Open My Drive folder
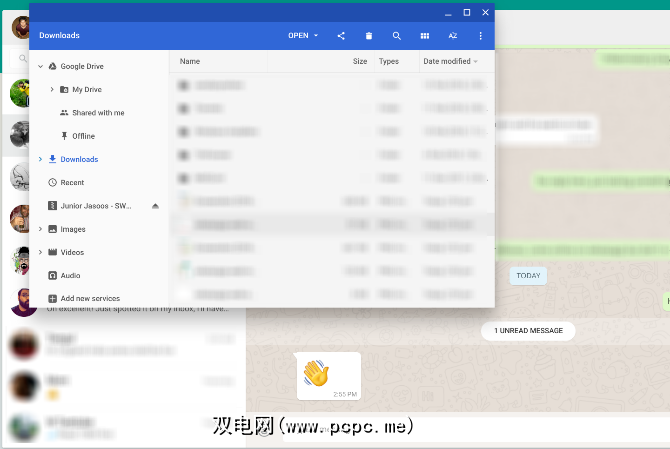 (x=87, y=89)
